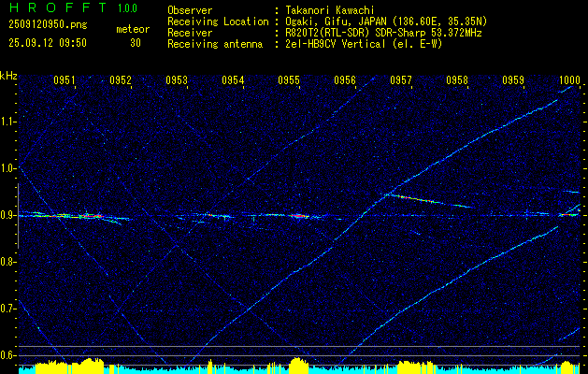
Task: Click the Receiver label in the header
Action: pos(190,33)
